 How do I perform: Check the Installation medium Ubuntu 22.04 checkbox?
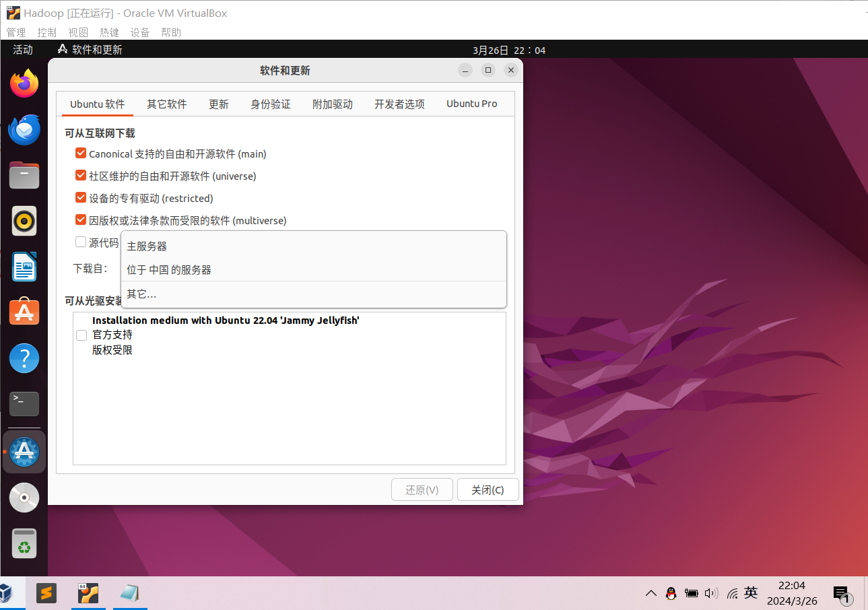coord(81,335)
